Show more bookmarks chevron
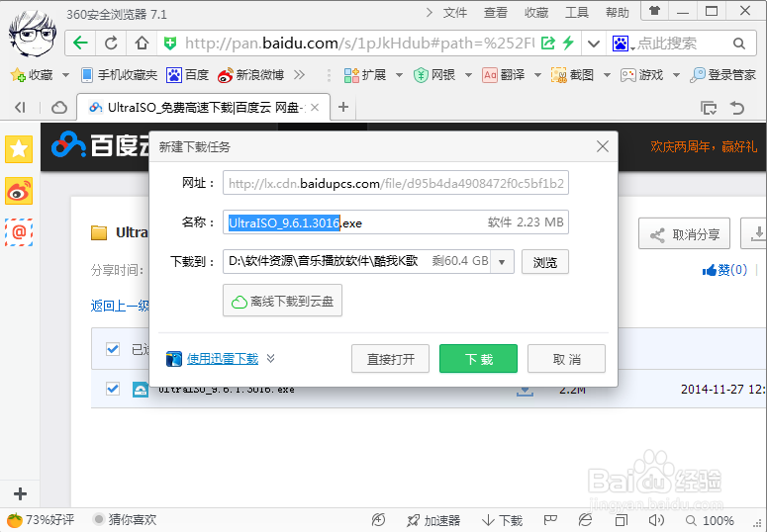Viewport: 767px width, 532px height. [x=299, y=75]
